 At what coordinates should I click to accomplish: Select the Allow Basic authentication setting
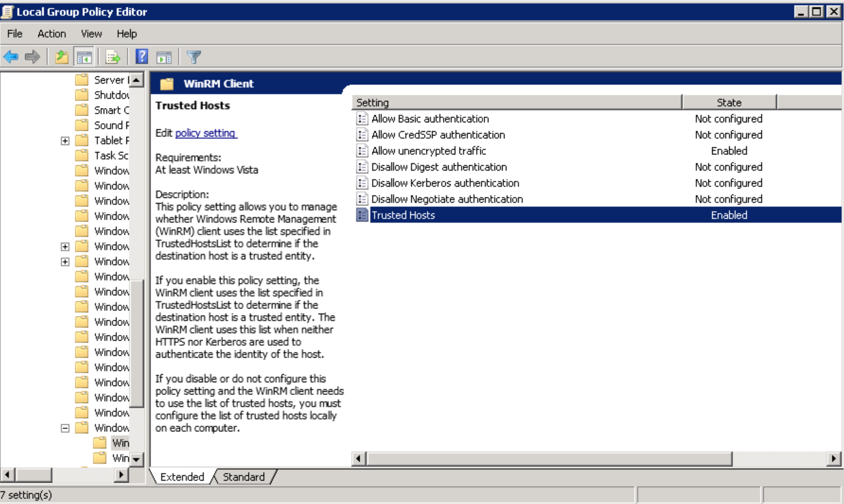(430, 119)
